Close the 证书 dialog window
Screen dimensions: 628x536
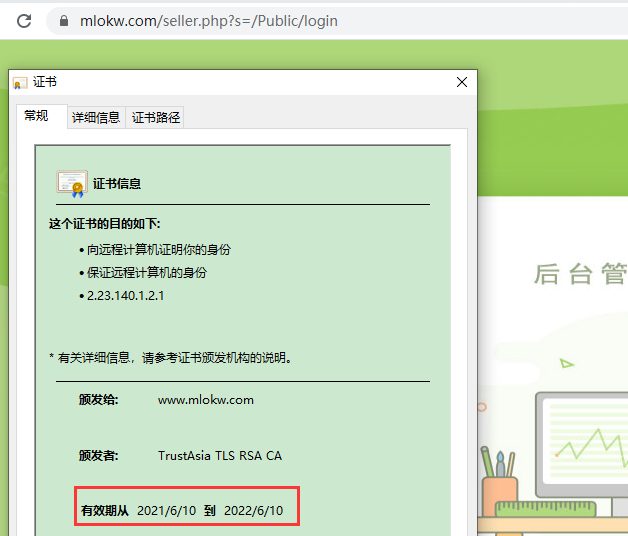461,83
